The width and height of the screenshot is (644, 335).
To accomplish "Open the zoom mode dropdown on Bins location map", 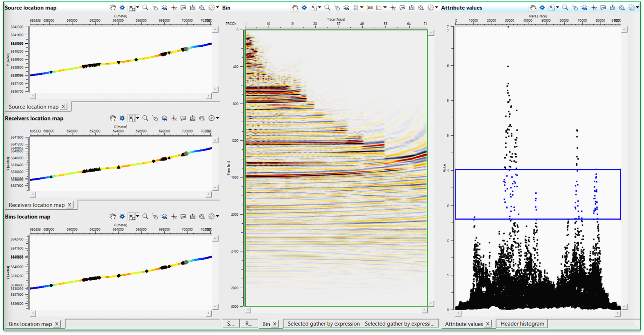I will (138, 216).
